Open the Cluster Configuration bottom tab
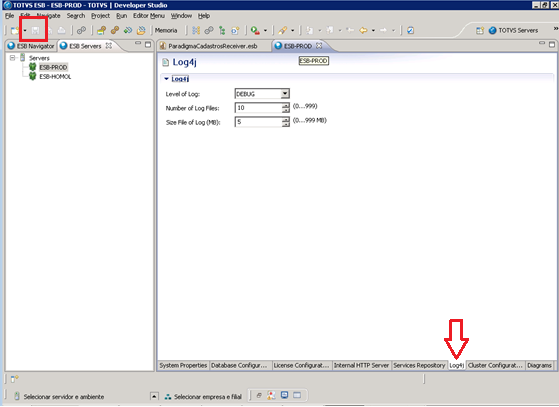Image resolution: width=559 pixels, height=407 pixels. [495, 365]
